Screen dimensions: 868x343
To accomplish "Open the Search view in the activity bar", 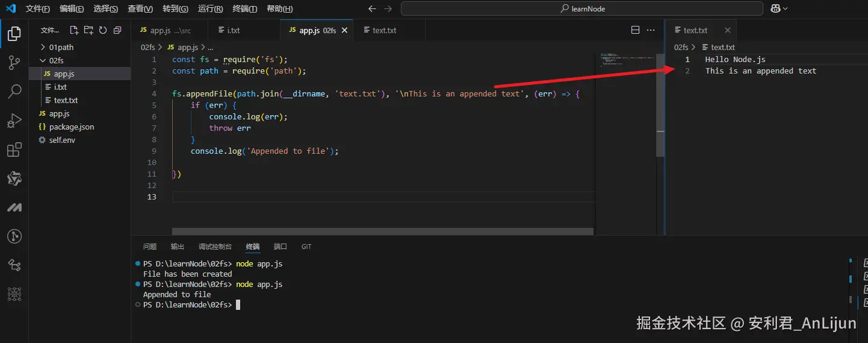I will [14, 92].
